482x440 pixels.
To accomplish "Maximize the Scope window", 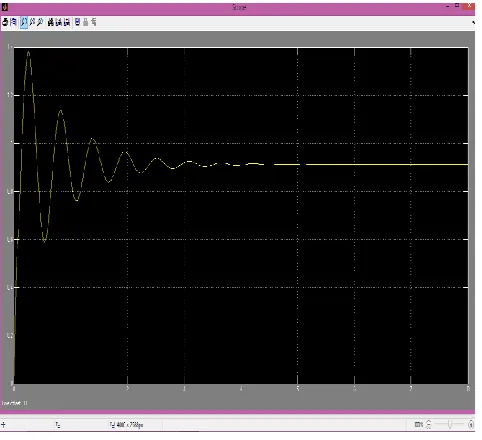I will coord(457,6).
